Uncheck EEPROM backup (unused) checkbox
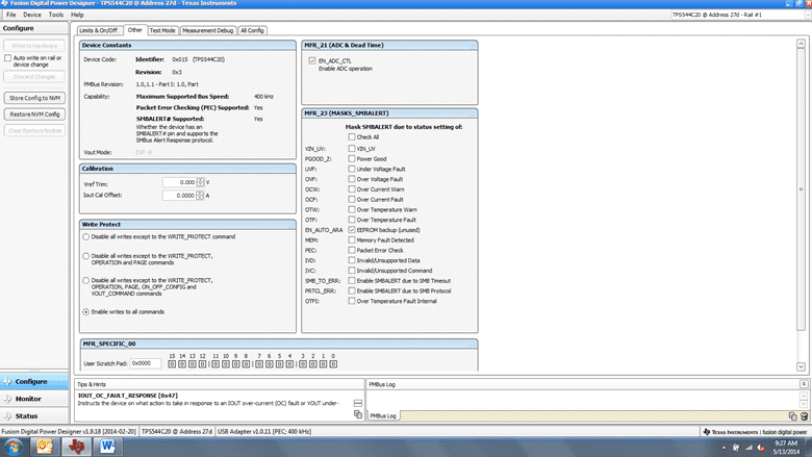Screen dimensions: 812x457 pyautogui.click(x=352, y=230)
